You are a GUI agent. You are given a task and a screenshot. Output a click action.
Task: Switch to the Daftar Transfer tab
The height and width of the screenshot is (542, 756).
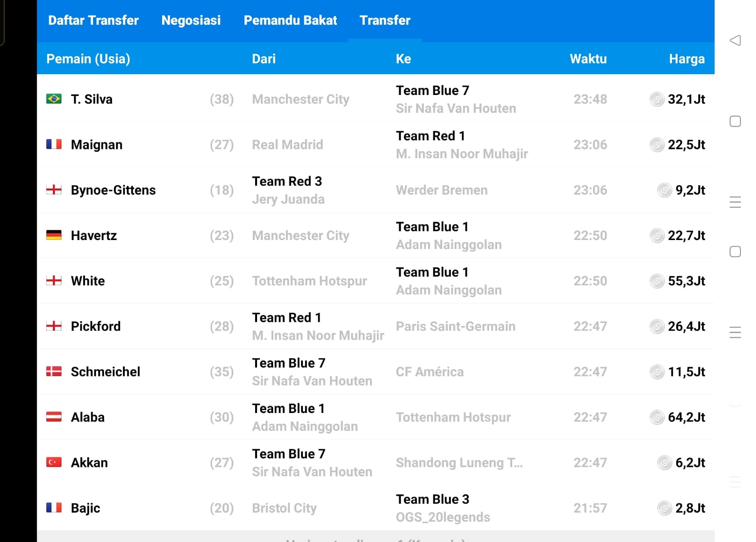[93, 20]
